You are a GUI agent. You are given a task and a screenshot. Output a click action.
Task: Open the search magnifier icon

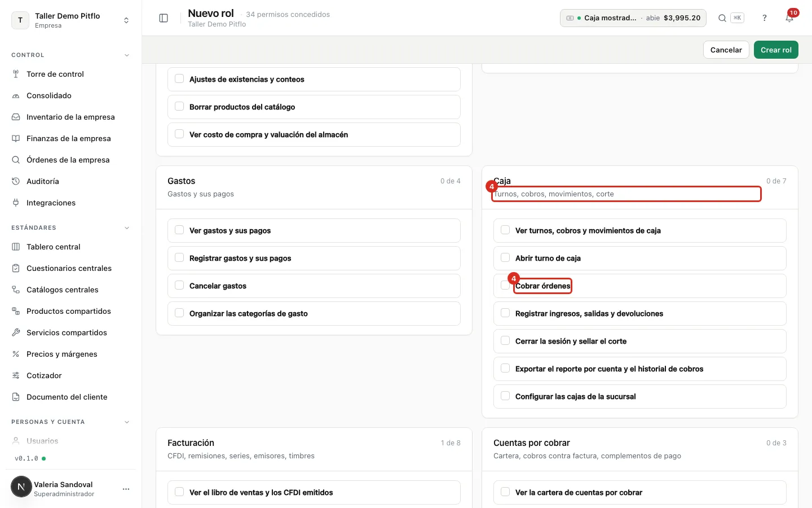pyautogui.click(x=722, y=18)
